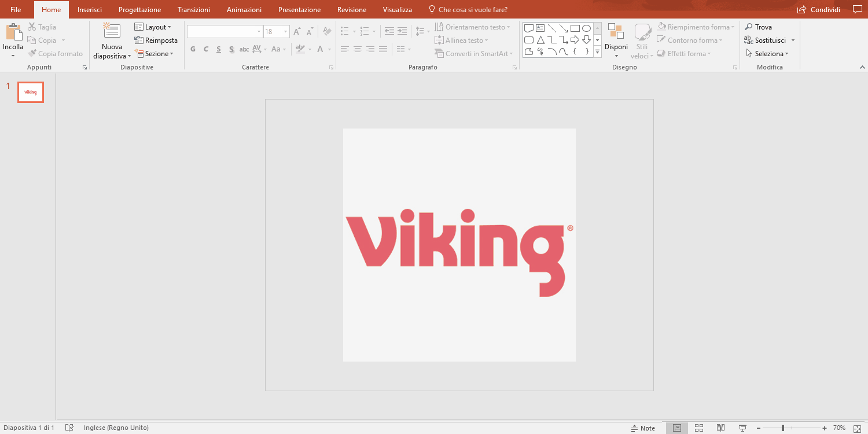This screenshot has height=434, width=868.
Task: Click the Cancella formattazione icon
Action: (327, 31)
